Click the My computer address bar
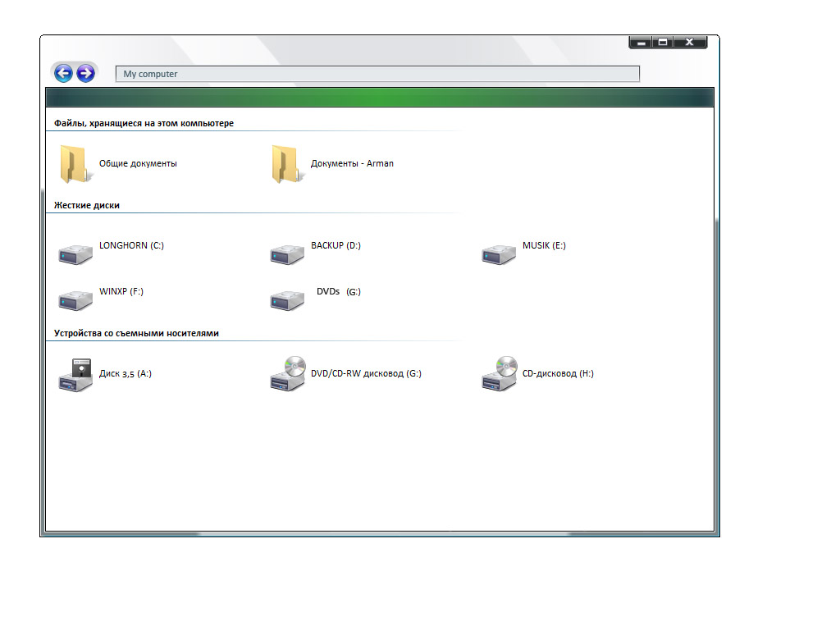This screenshot has width=840, height=630. point(377,74)
